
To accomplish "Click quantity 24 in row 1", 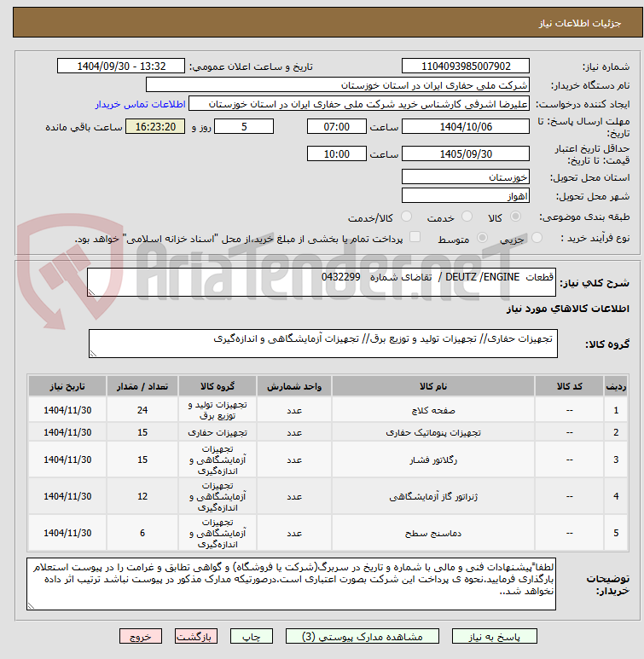I will [x=142, y=410].
